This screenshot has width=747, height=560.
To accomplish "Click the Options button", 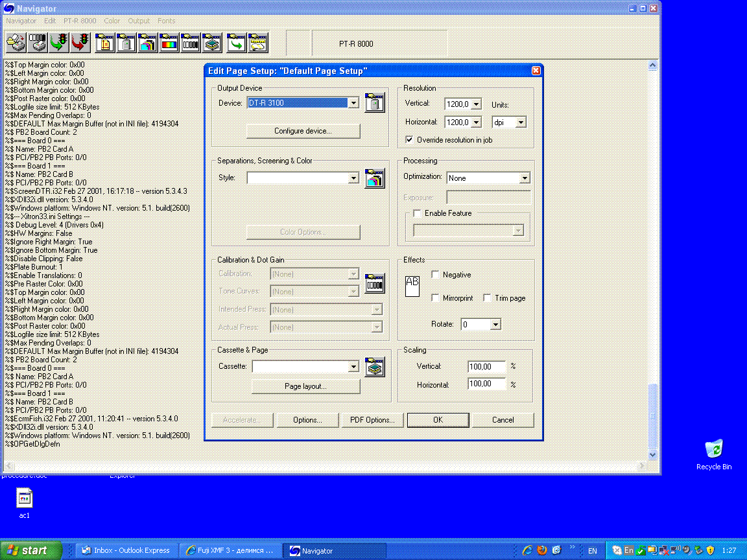I will coord(307,420).
